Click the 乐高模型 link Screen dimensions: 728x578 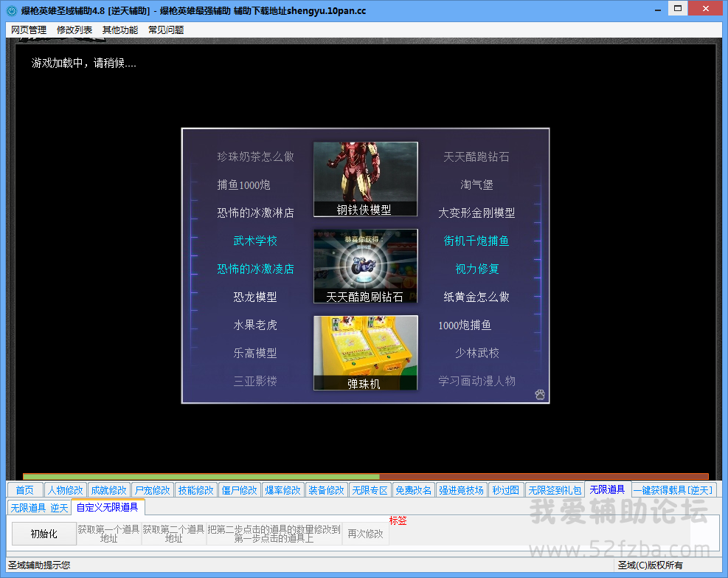point(255,353)
